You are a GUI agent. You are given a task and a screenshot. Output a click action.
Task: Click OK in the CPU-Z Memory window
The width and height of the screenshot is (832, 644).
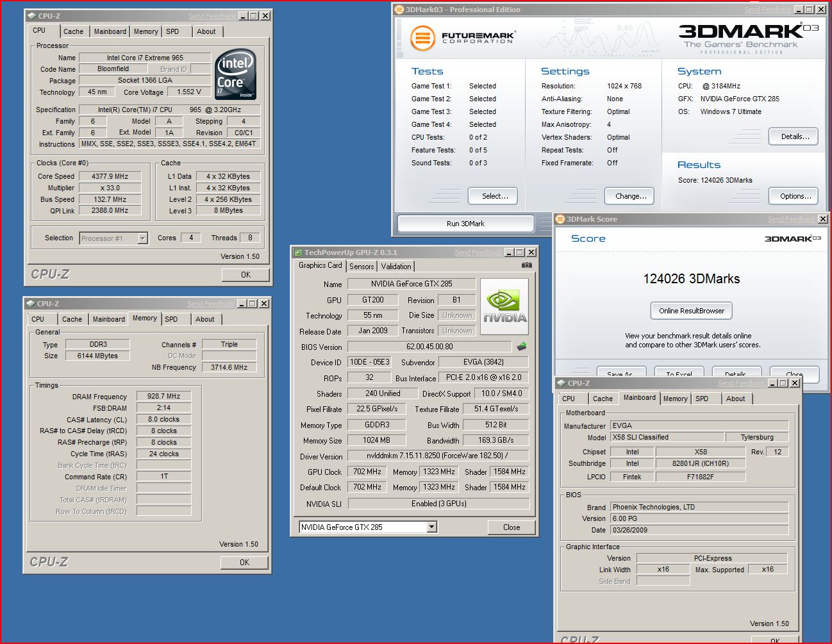click(244, 562)
